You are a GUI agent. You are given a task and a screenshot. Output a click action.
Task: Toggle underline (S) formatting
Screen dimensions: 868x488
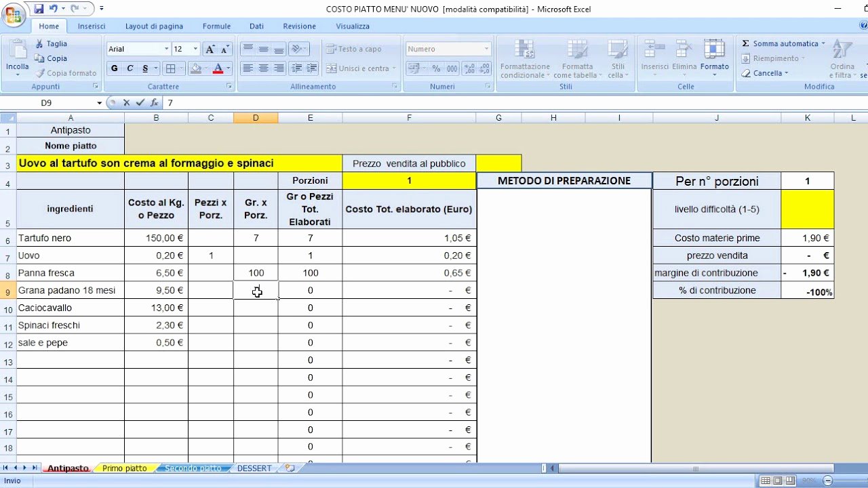pyautogui.click(x=146, y=68)
